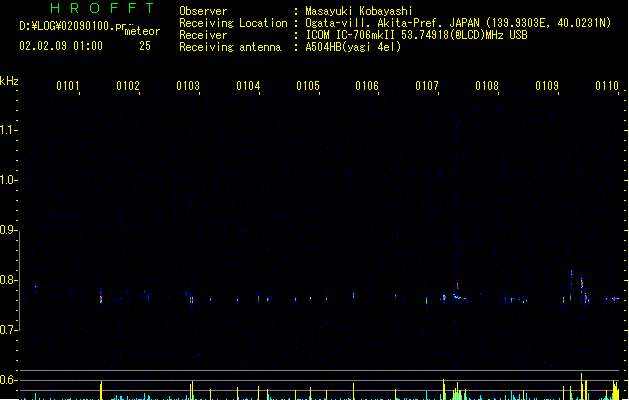This screenshot has width=629, height=400.
Task: Click the HROFFT title text
Action: [x=102, y=8]
